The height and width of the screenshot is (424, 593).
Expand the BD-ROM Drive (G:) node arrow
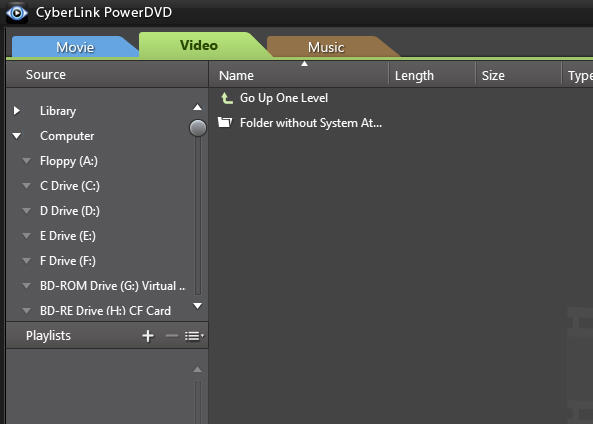tap(26, 286)
